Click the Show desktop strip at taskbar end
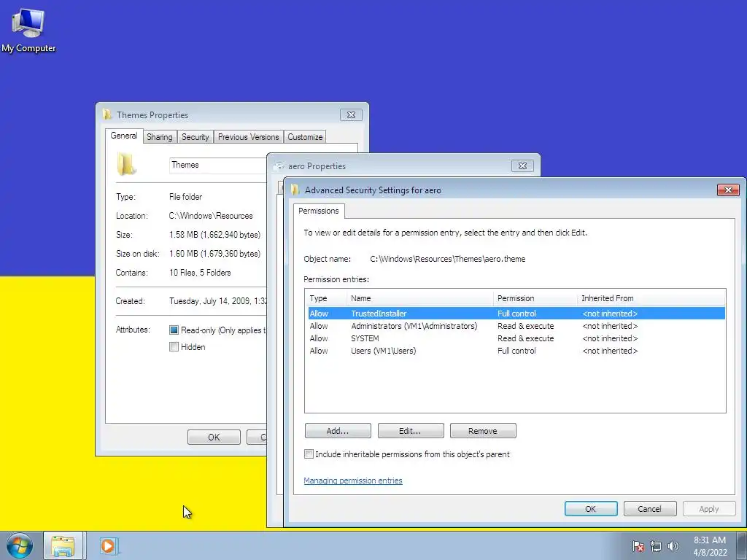This screenshot has width=747, height=560. [x=743, y=545]
